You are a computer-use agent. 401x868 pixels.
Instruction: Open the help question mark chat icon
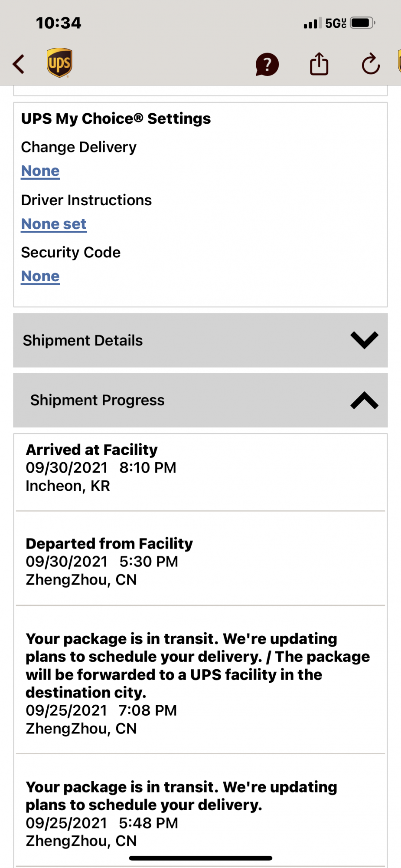[x=267, y=65]
